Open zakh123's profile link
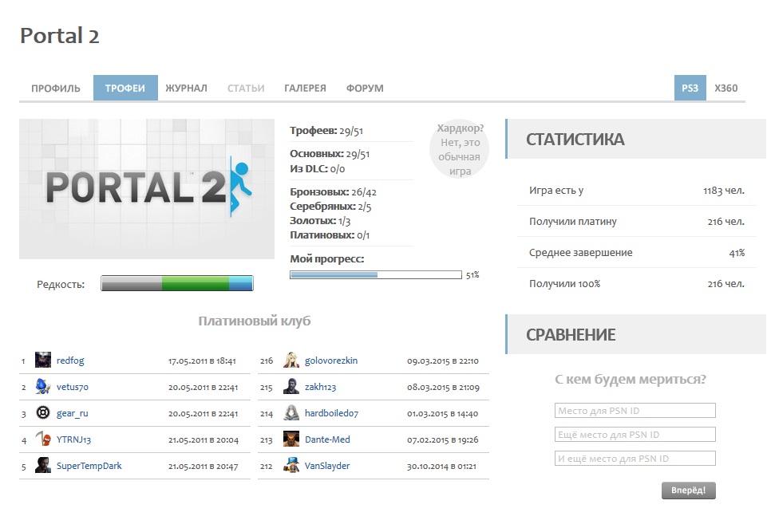This screenshot has width=767, height=532. click(320, 387)
